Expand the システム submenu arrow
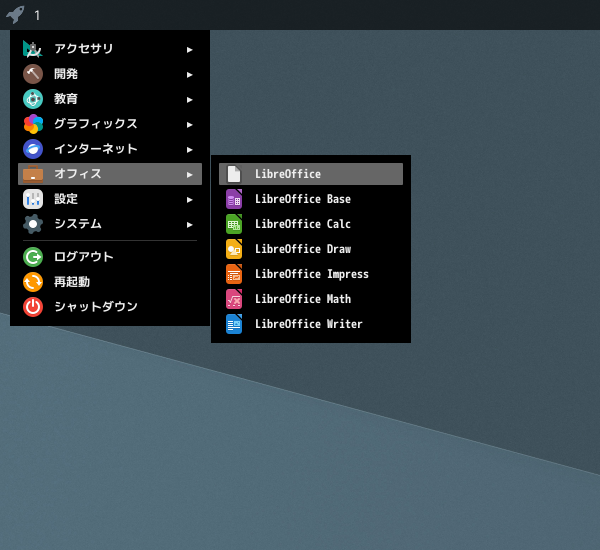The image size is (600, 550). 189,225
